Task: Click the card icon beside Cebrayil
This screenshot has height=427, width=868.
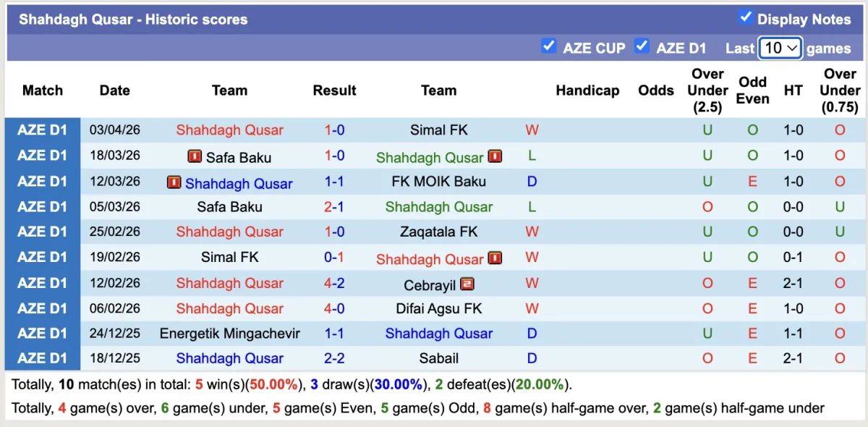Action: 467,284
